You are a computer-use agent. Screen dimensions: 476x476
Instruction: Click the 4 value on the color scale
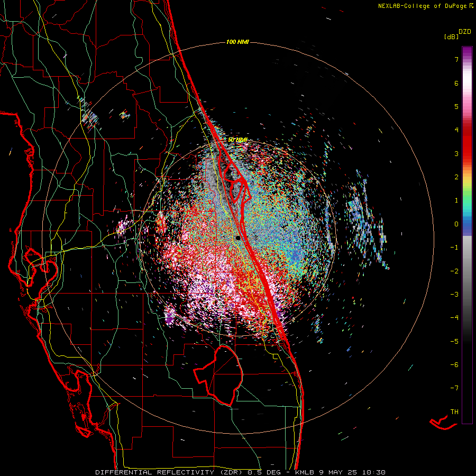pyautogui.click(x=456, y=130)
